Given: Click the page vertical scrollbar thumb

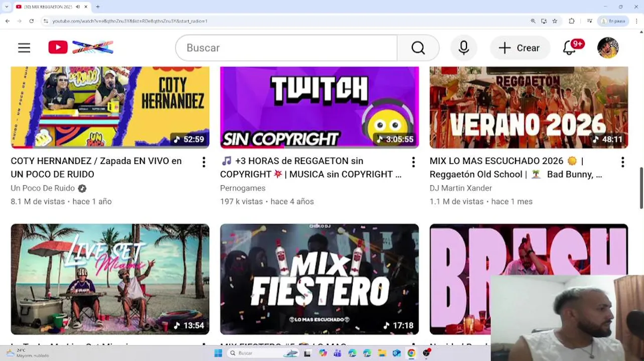Looking at the screenshot, I should pos(641,188).
